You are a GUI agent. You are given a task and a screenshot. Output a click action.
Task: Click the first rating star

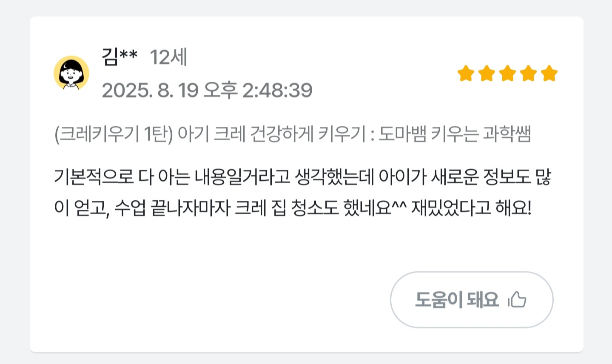[466, 74]
